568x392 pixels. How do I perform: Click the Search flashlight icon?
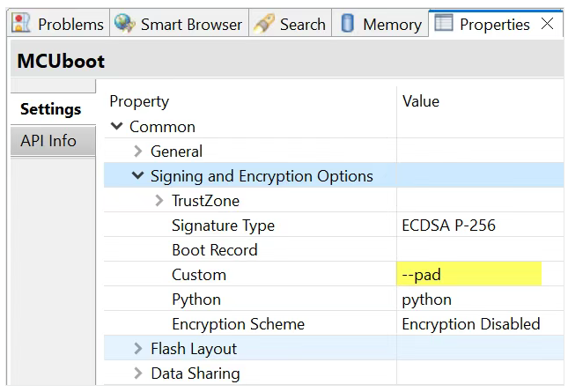[x=263, y=24]
